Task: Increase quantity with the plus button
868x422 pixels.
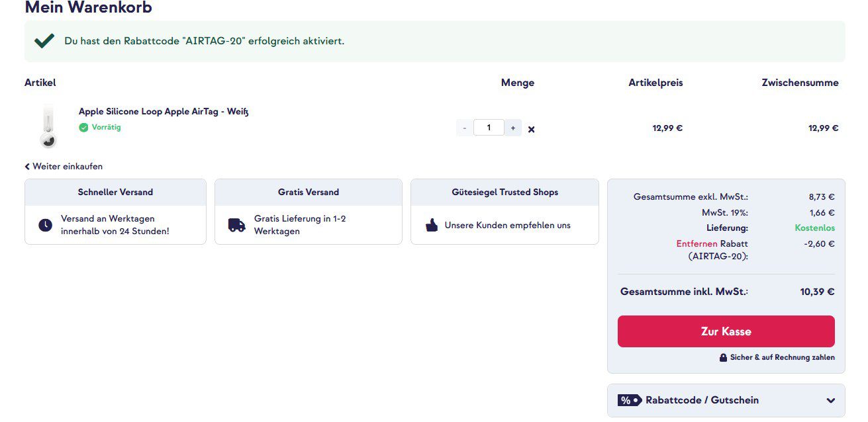Action: click(513, 128)
